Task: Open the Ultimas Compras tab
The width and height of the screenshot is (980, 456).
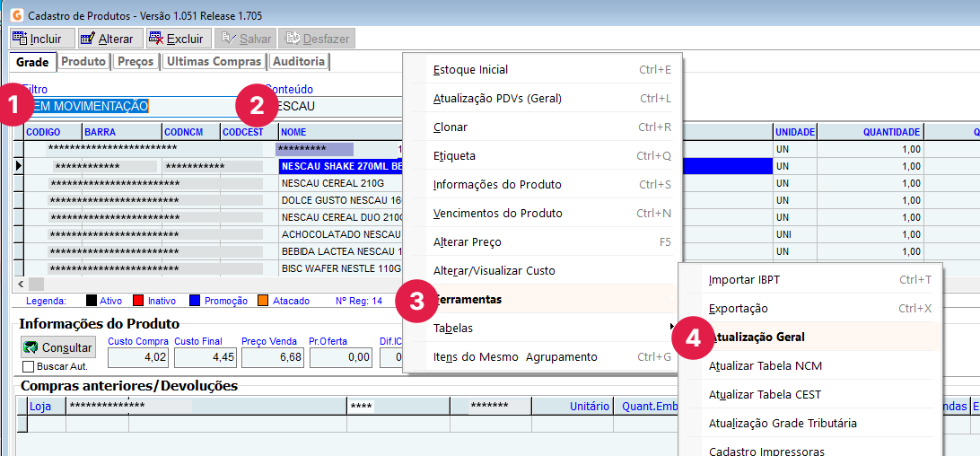Action: tap(214, 61)
